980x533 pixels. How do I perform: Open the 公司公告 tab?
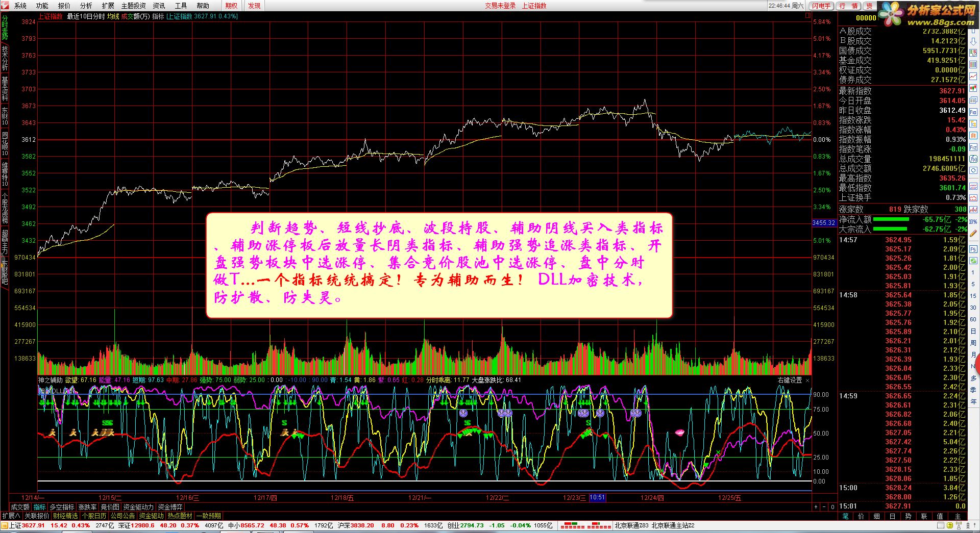click(123, 516)
